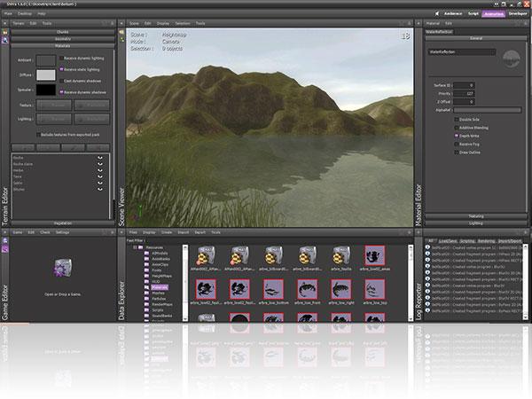The image size is (532, 399).
Task: Select the arbre_low_front material thumbnail
Action: (308, 289)
